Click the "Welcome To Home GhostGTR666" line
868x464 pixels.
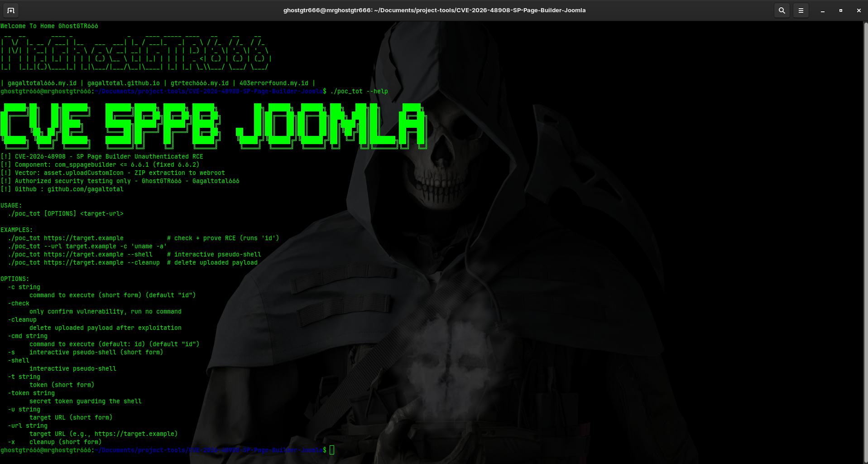[49, 26]
